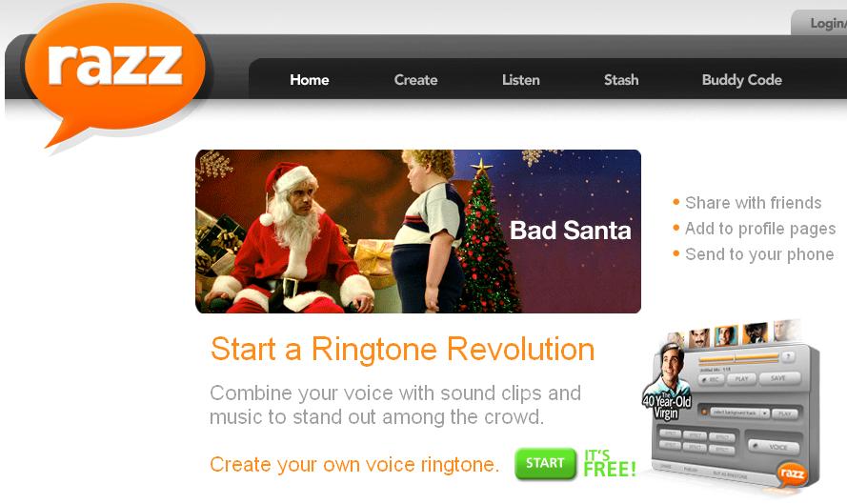
Task: Open the select background track dropdown
Action: point(740,413)
